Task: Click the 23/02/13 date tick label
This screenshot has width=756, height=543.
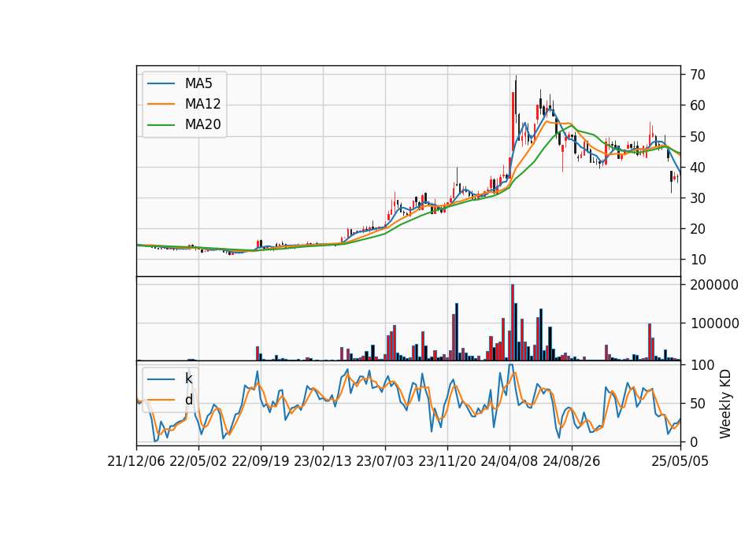Action: pyautogui.click(x=323, y=461)
